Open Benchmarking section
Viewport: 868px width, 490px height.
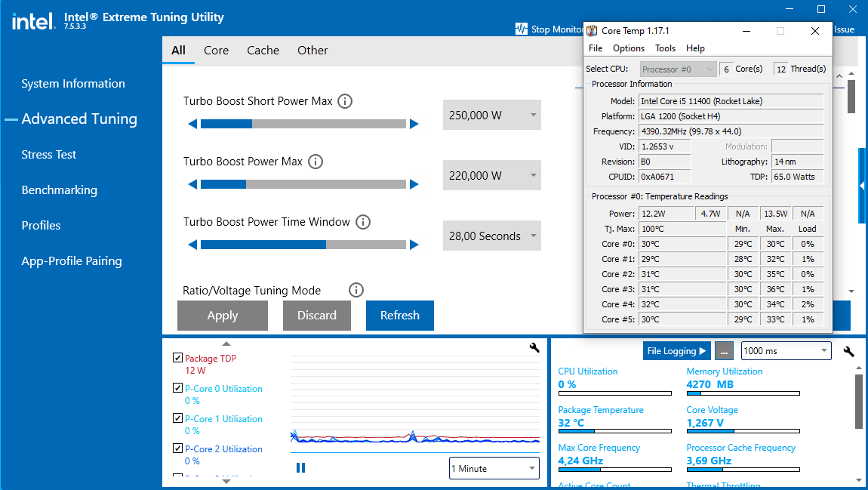point(59,190)
